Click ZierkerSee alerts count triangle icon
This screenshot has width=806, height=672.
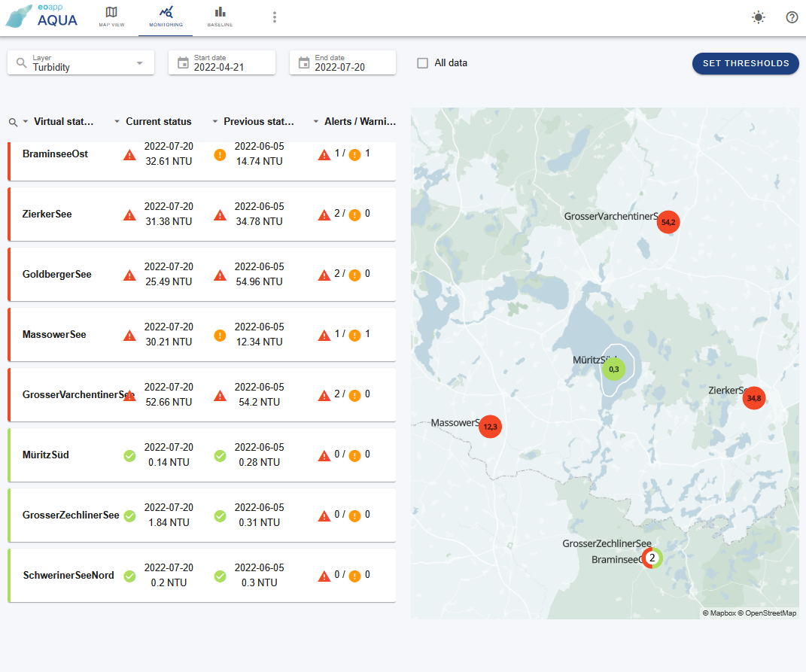[324, 215]
